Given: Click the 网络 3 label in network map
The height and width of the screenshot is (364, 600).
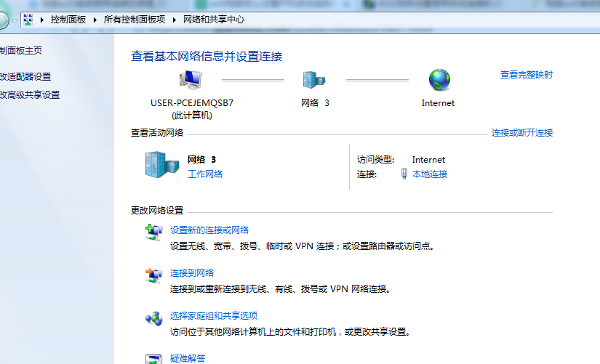Looking at the screenshot, I should pos(315,103).
